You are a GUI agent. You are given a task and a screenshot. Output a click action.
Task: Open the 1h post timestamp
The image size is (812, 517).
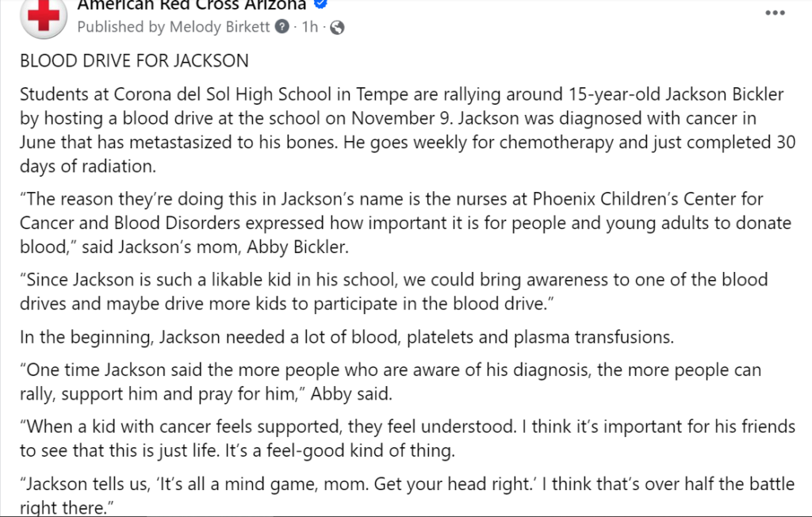pos(310,26)
